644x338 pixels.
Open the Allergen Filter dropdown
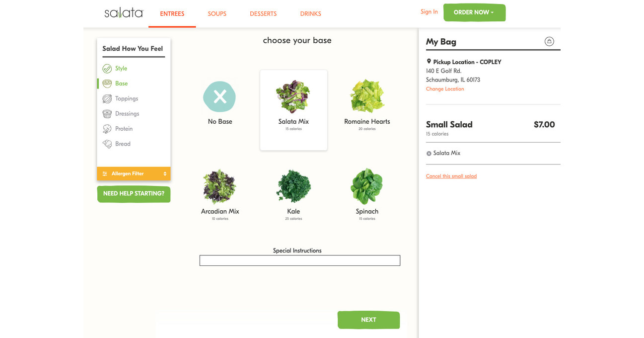click(x=134, y=173)
